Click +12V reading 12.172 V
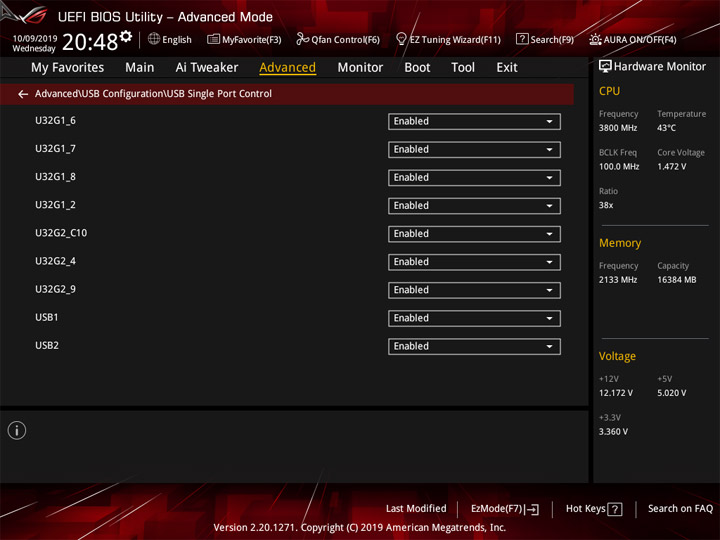The height and width of the screenshot is (540, 720). [616, 393]
